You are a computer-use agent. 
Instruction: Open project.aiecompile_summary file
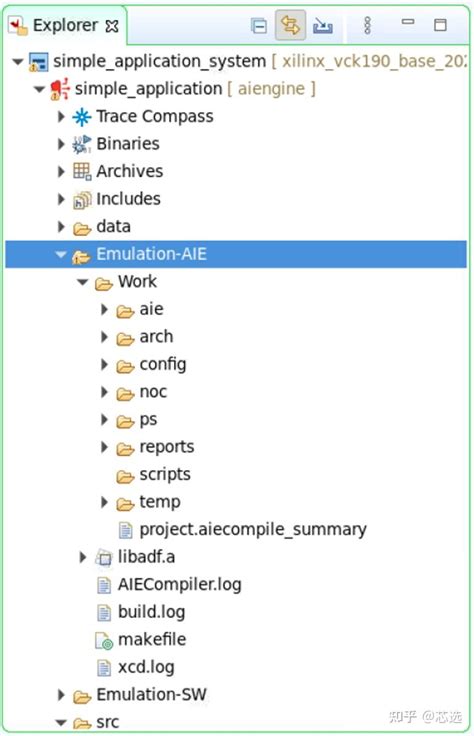[x=253, y=529]
